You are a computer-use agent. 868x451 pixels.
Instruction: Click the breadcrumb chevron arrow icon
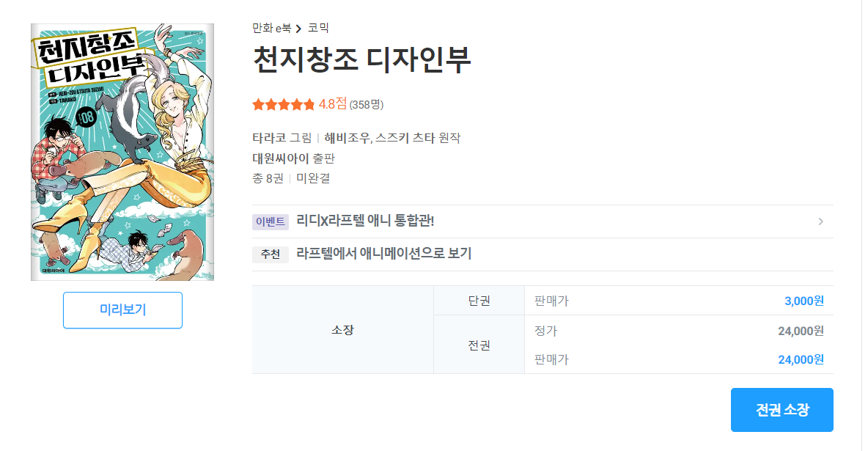point(299,29)
